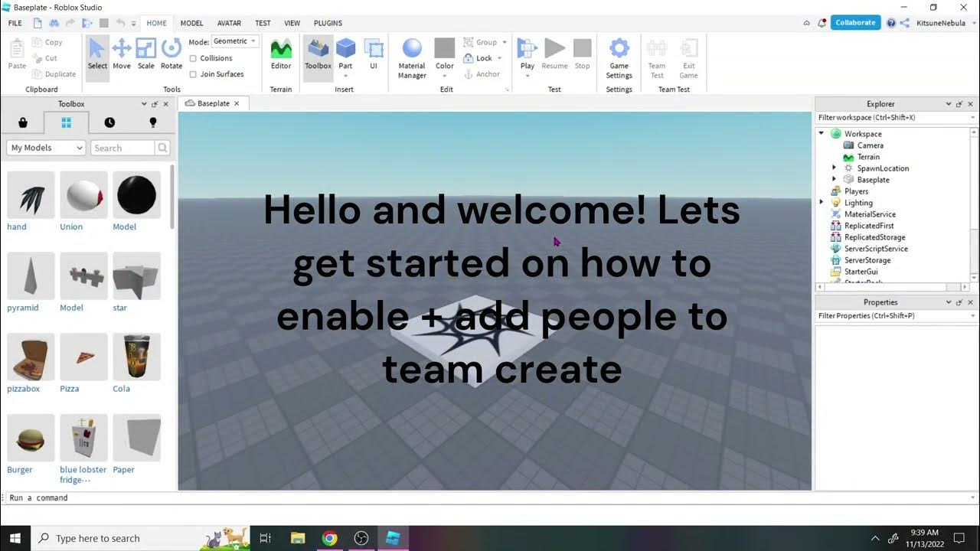This screenshot has height=551, width=980.
Task: Open the Help question mark icon
Action: click(890, 23)
